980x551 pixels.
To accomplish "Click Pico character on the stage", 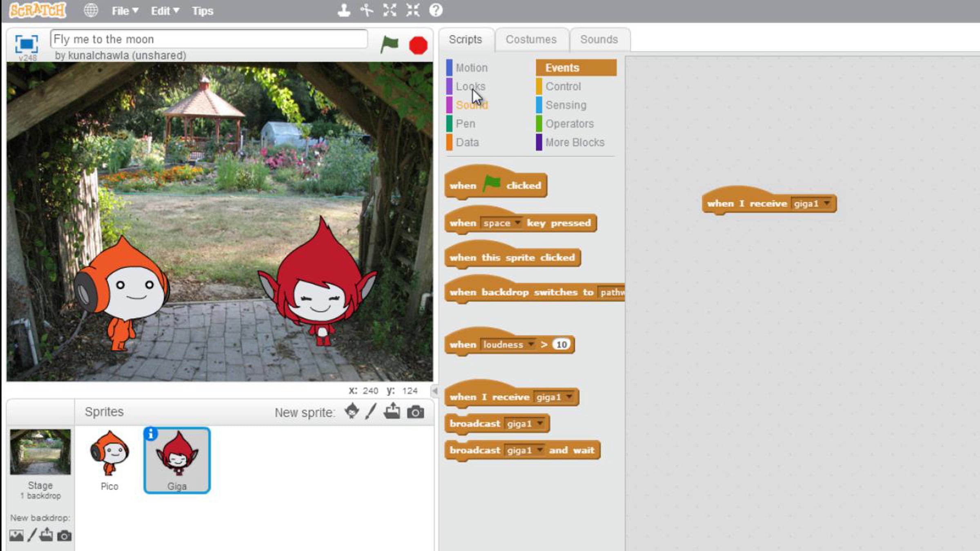I will click(x=122, y=293).
